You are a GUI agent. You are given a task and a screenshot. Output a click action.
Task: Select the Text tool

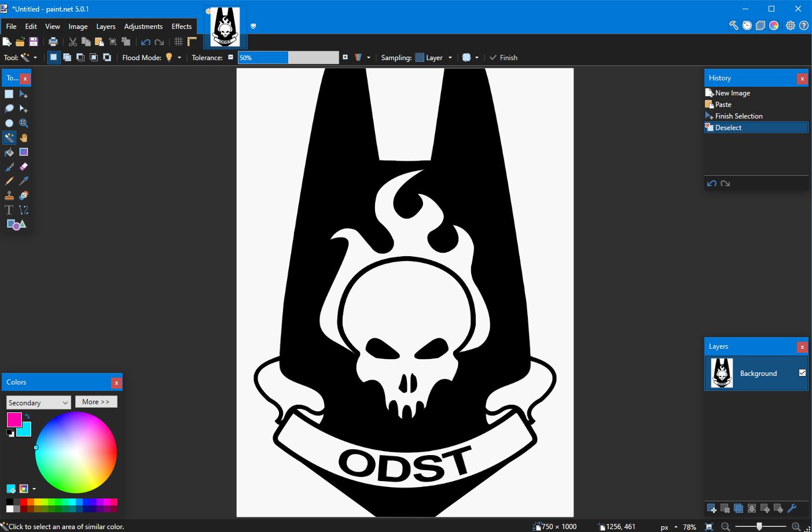pos(9,210)
